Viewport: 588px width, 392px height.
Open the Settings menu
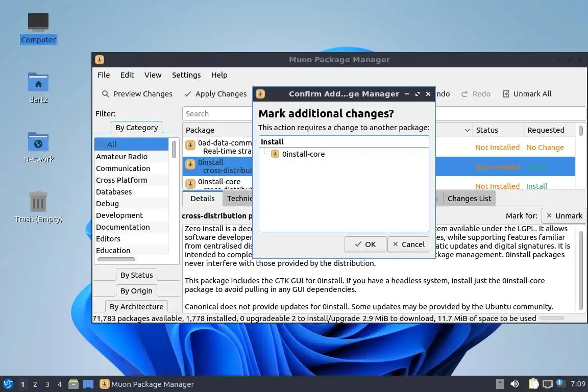pyautogui.click(x=186, y=75)
